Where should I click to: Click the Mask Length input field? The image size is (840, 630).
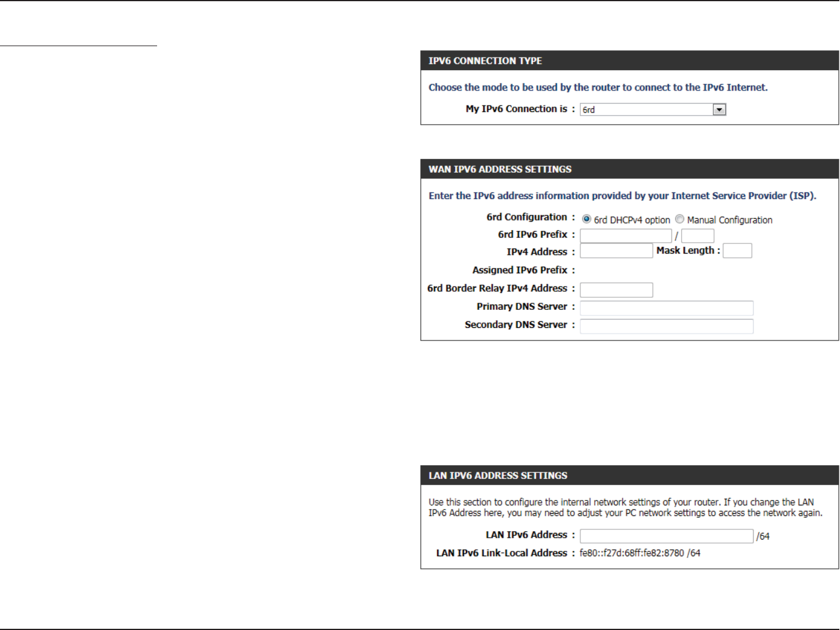(737, 251)
